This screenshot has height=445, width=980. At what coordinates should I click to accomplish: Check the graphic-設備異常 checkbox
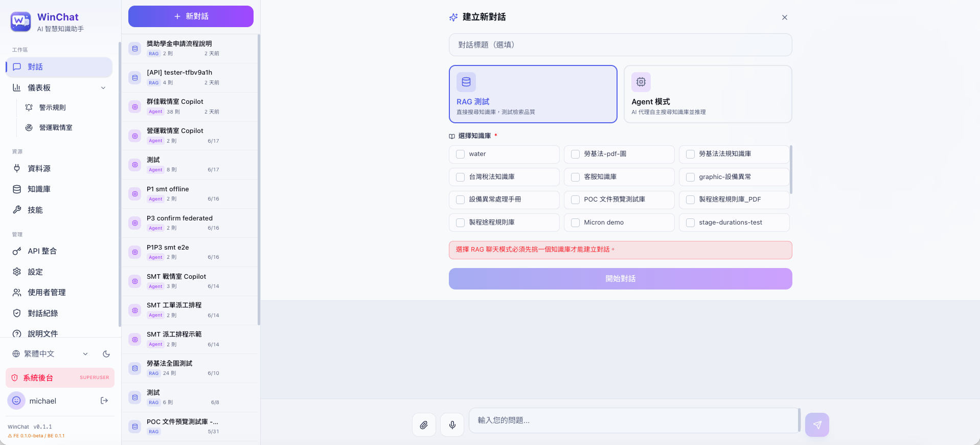point(690,177)
